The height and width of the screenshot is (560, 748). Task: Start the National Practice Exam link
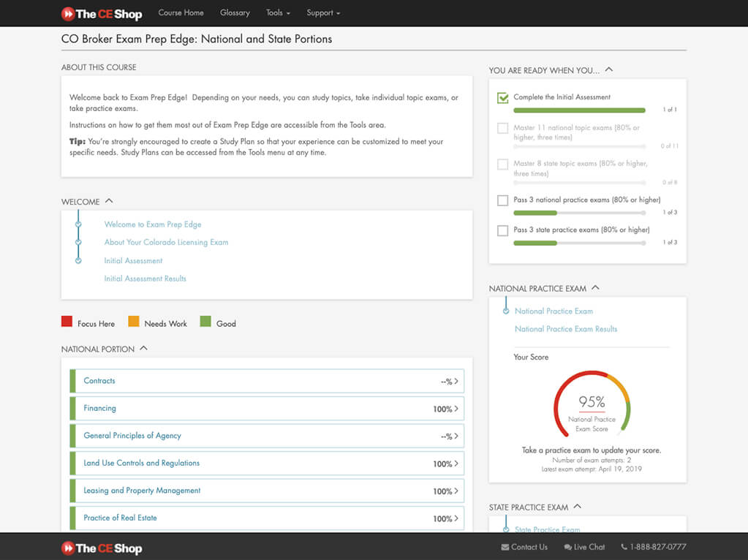click(x=554, y=311)
